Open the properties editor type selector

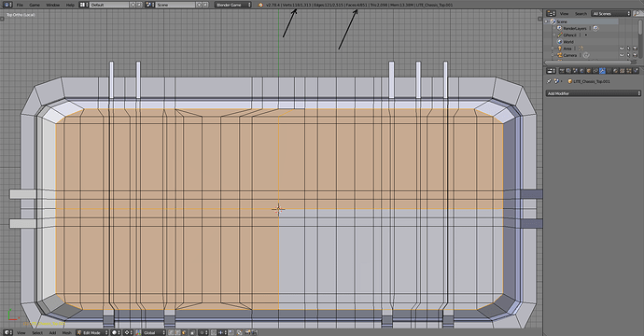(x=551, y=71)
